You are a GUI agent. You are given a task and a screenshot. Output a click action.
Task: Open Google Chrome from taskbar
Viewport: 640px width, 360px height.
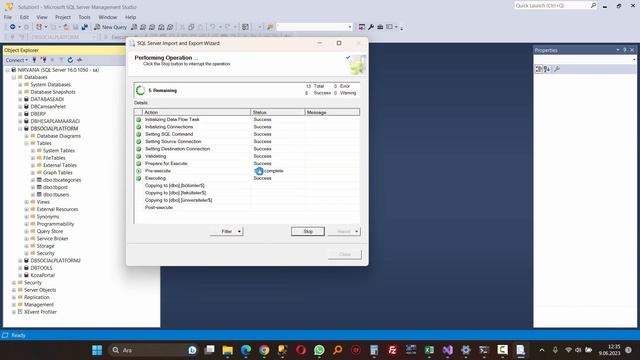pyautogui.click(x=264, y=350)
